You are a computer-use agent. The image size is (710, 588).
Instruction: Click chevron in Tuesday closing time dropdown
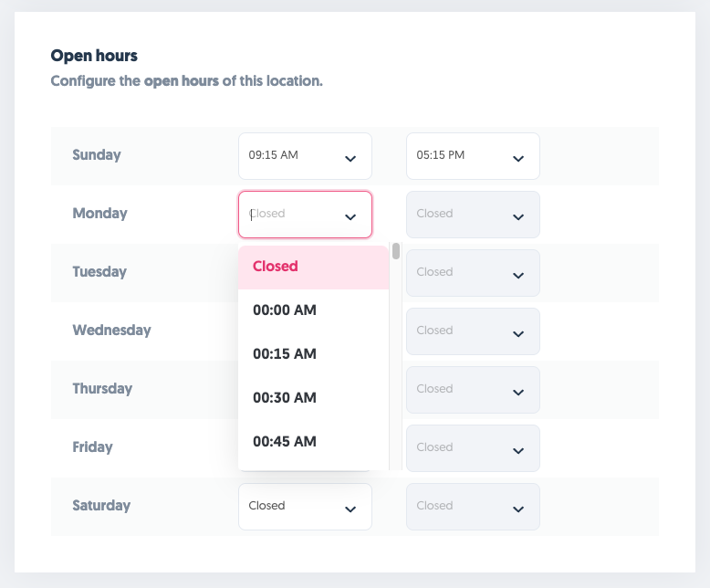(x=518, y=276)
